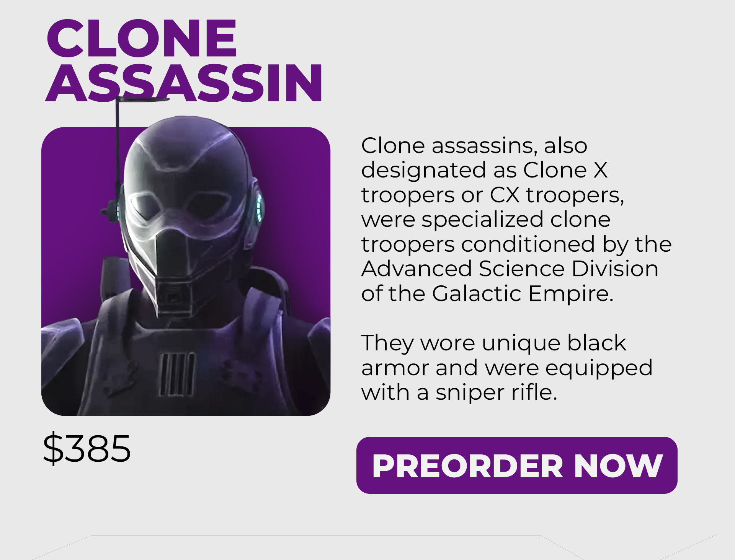Click the paragraph starting 'Clone assassins, also'
Viewport: 735px width, 560px height.
(x=516, y=220)
